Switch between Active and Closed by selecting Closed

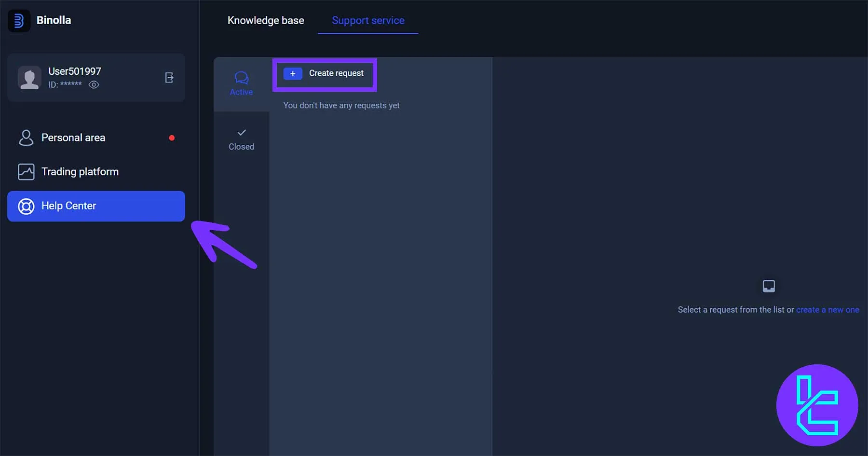pyautogui.click(x=241, y=139)
